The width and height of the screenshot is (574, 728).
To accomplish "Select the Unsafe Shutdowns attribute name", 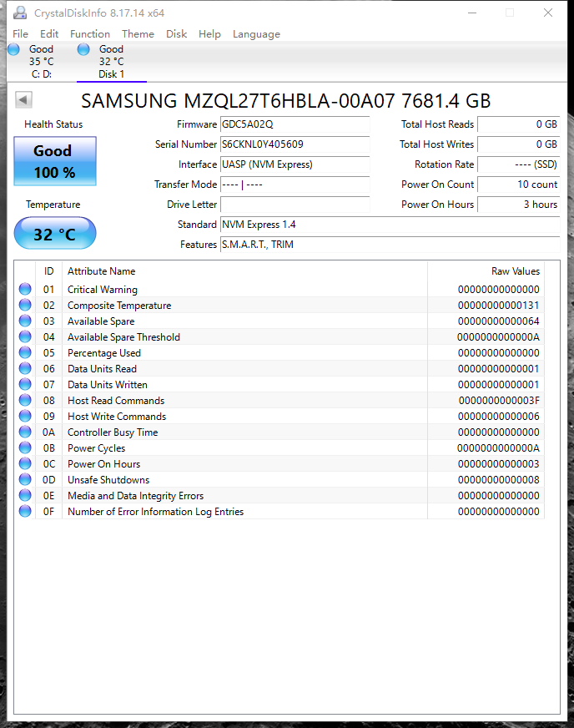I will (x=108, y=479).
